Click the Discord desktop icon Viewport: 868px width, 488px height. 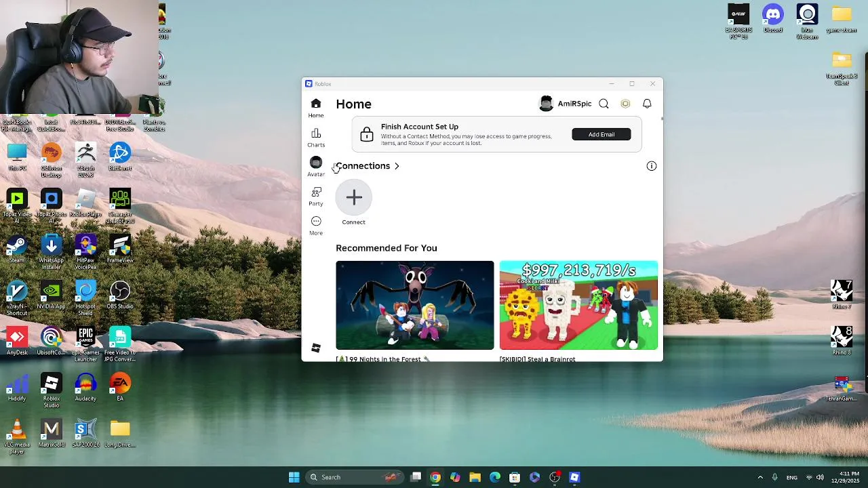[773, 18]
